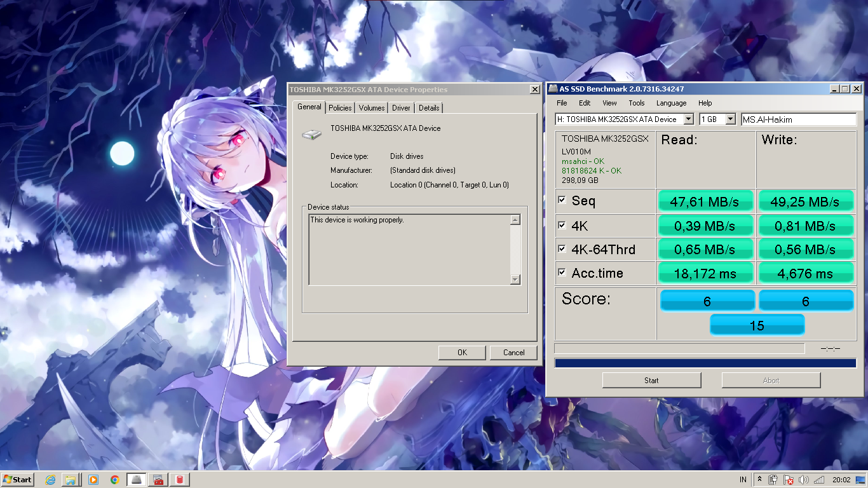Click the IN language indicator

(x=743, y=480)
